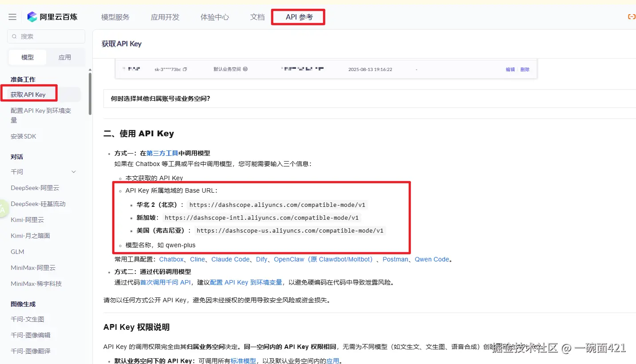
Task: Click the 阿里云百炼 logo
Action: click(x=52, y=17)
